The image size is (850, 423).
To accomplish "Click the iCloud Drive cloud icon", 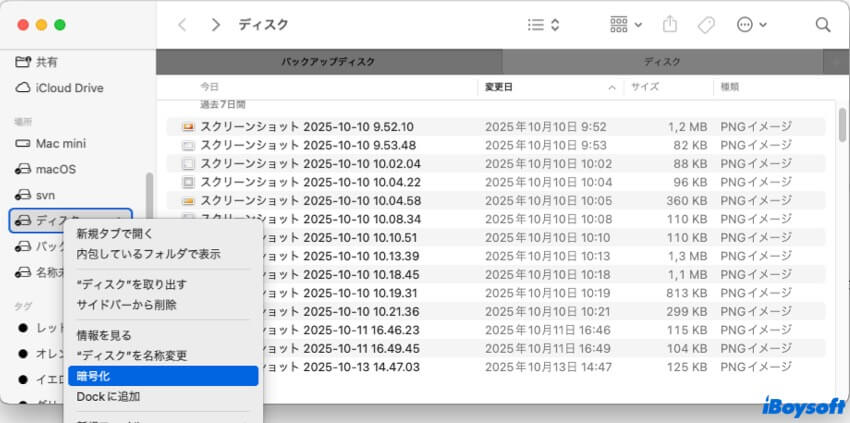I will 23,88.
